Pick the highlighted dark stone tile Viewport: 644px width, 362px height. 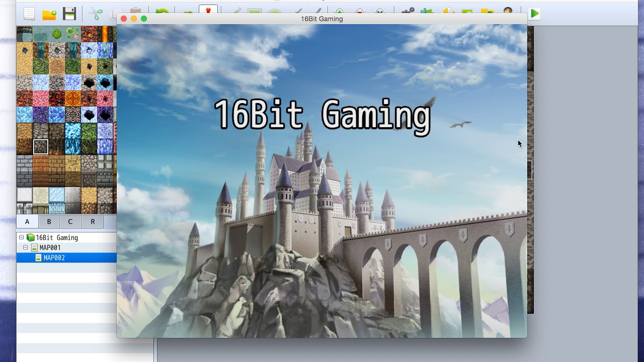(x=41, y=147)
